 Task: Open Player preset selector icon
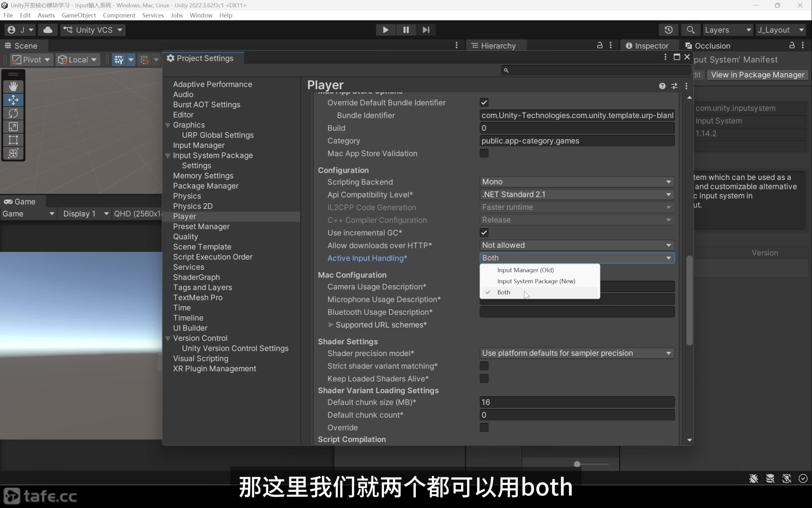coord(674,86)
